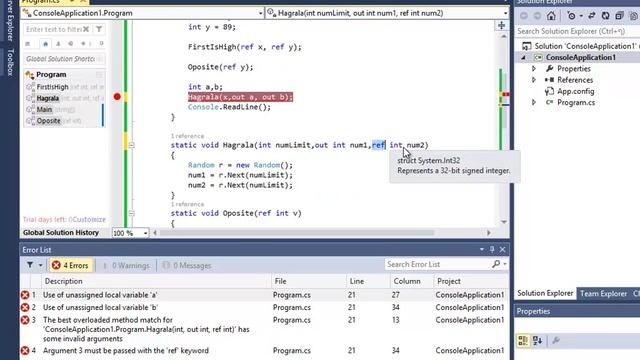This screenshot has height=360, width=640.
Task: Expand the Properties node
Action: [534, 69]
